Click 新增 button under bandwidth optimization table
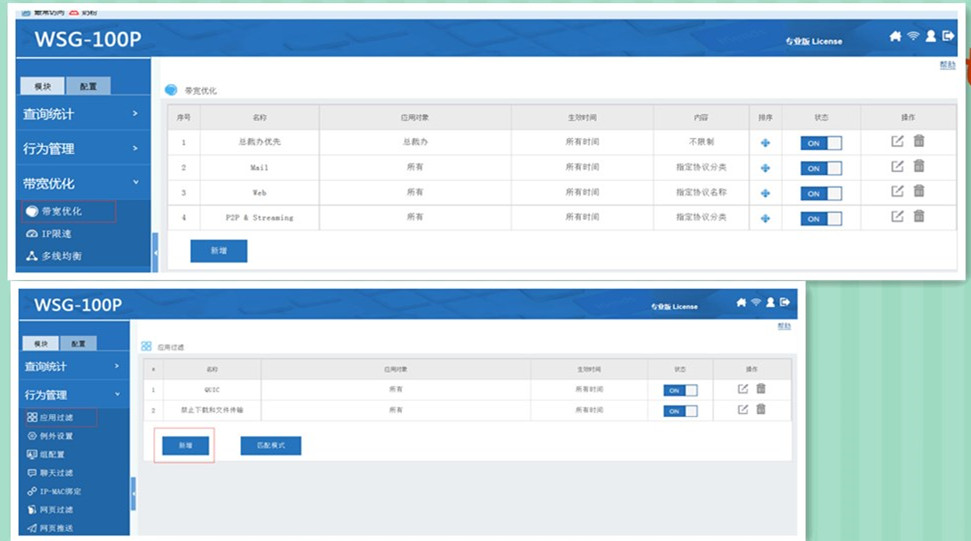Screen dimensions: 971x541 [218, 251]
